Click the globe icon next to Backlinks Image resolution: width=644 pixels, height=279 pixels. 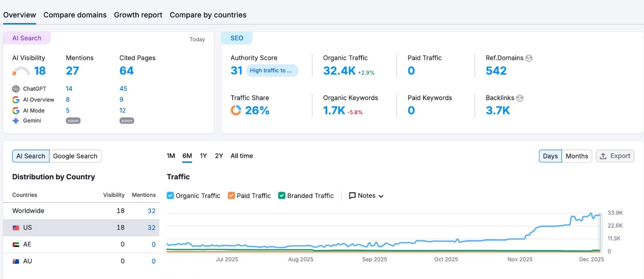point(520,98)
